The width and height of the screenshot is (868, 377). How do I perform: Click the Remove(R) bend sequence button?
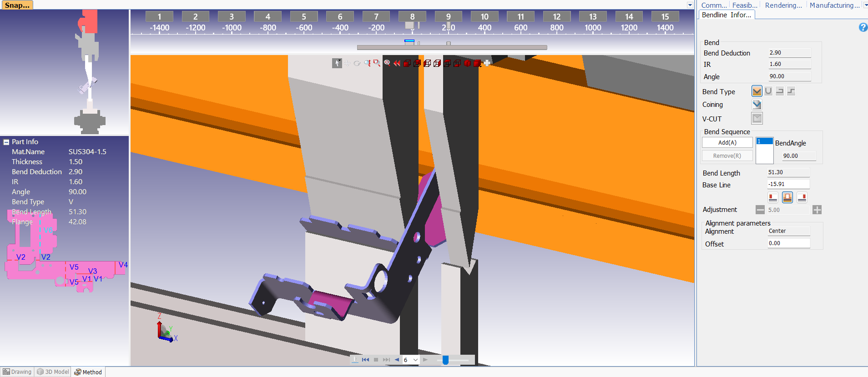[727, 156]
